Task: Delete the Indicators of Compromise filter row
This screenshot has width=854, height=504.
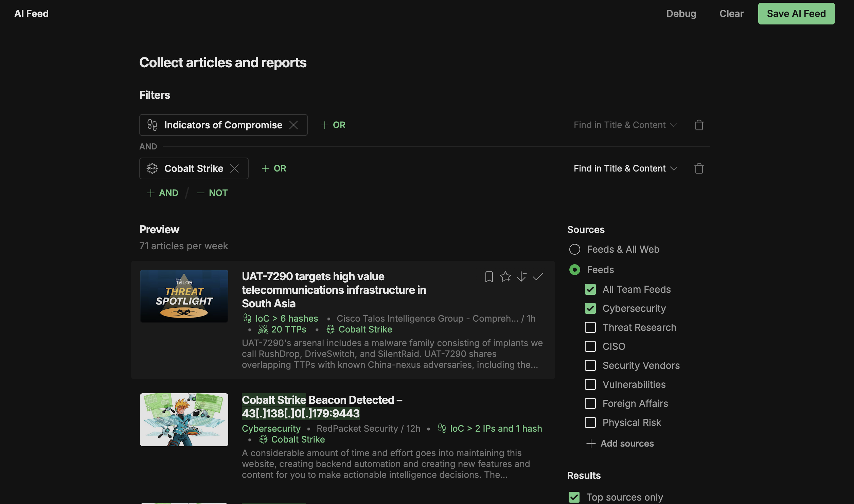Action: pos(699,125)
